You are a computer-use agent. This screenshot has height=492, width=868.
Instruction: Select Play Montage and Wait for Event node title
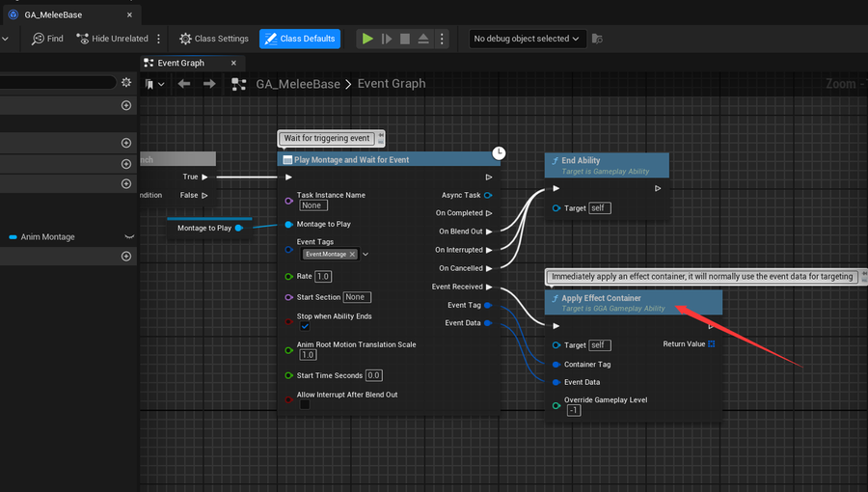[x=351, y=160]
